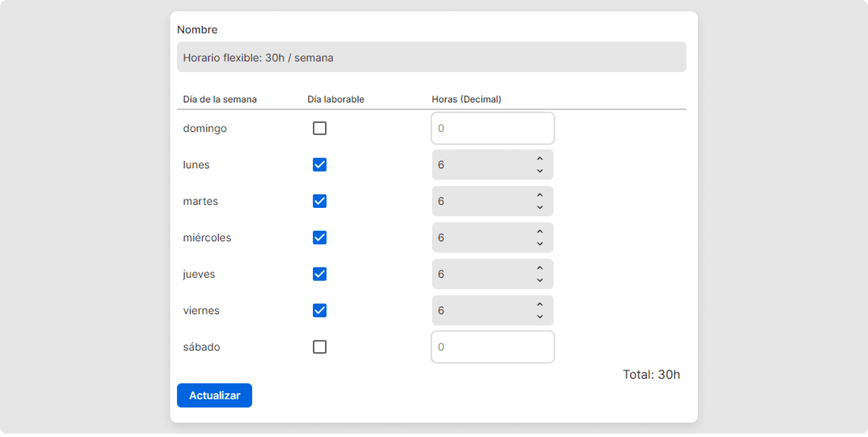
Task: Click the 'sábado' row label
Action: tap(202, 347)
